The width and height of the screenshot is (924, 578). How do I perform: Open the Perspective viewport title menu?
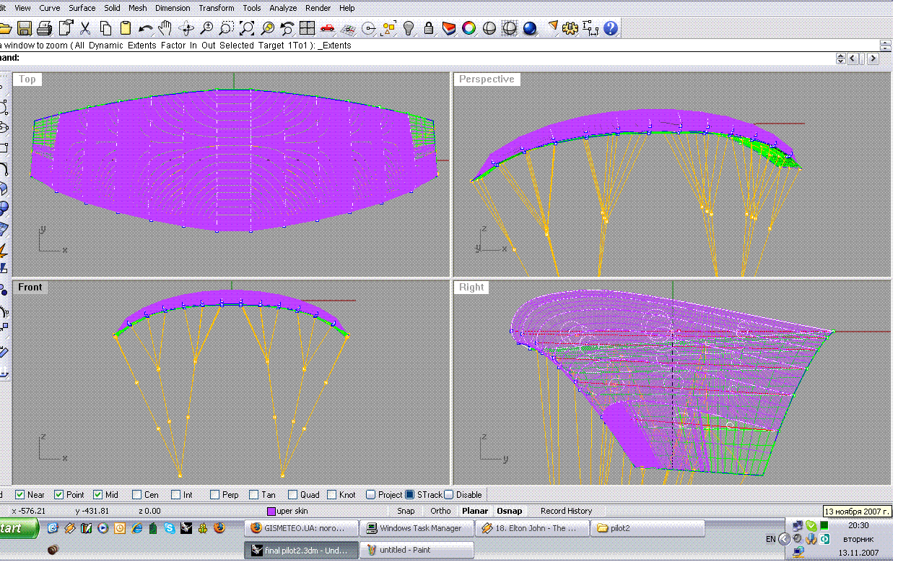click(x=487, y=79)
